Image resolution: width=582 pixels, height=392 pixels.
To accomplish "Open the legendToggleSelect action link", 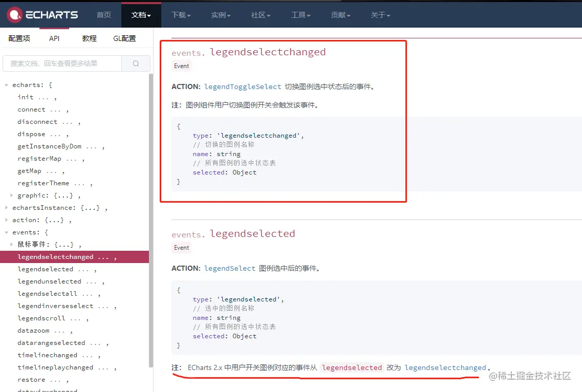I will pyautogui.click(x=243, y=86).
